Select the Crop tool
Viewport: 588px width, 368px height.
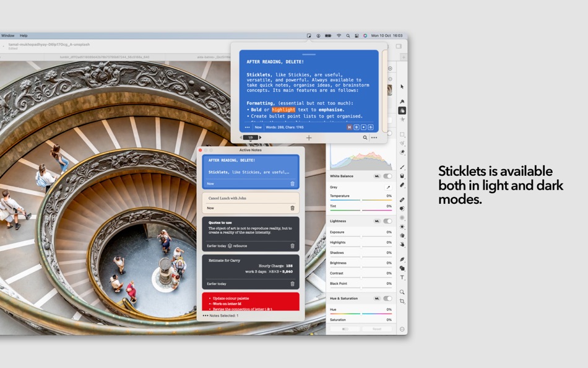coord(402,301)
